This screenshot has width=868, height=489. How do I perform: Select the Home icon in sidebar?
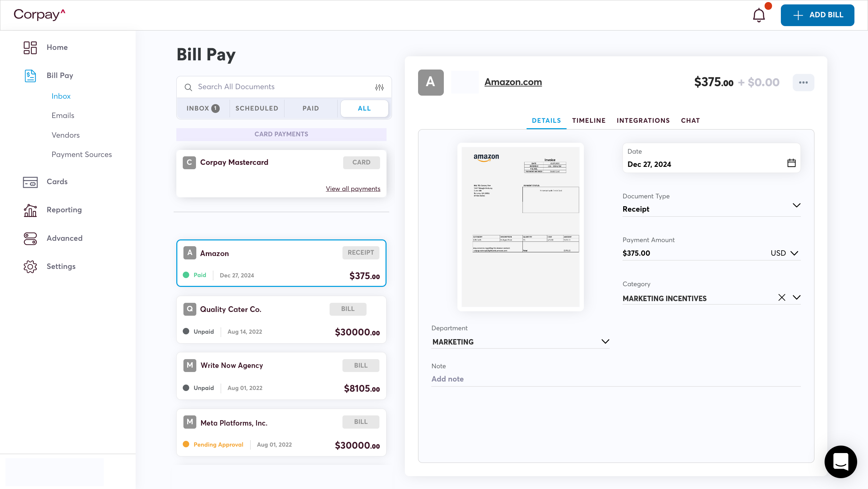pos(30,47)
